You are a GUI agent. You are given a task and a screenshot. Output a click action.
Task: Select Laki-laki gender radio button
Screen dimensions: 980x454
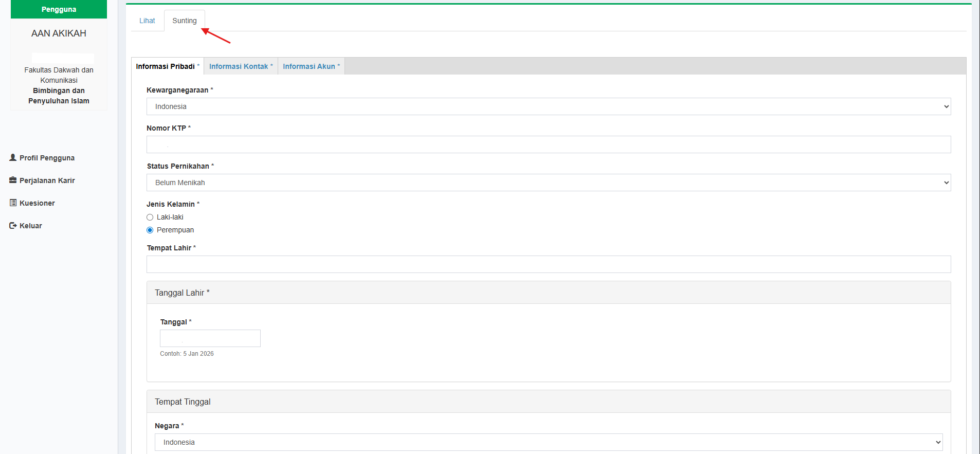pyautogui.click(x=150, y=217)
